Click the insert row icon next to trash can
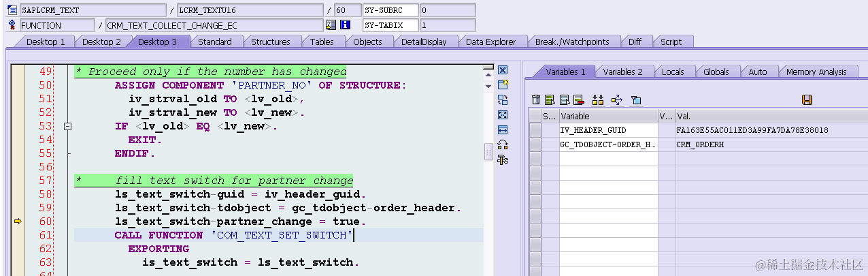The height and width of the screenshot is (276, 868). click(550, 100)
